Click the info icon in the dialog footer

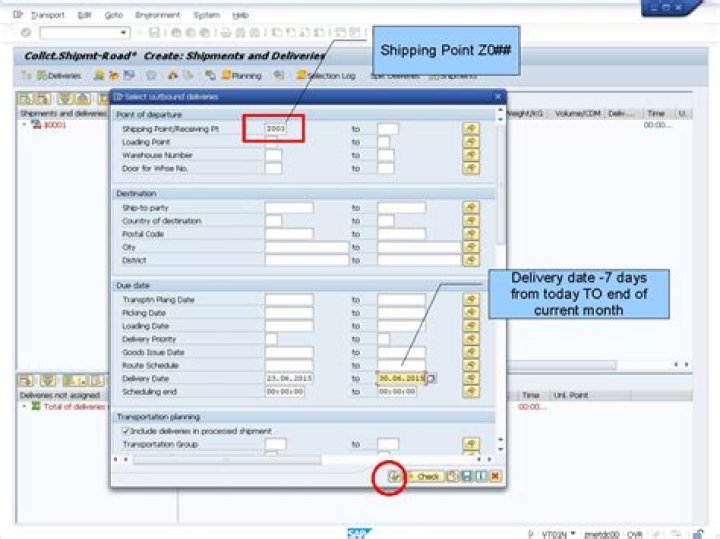pyautogui.click(x=480, y=477)
